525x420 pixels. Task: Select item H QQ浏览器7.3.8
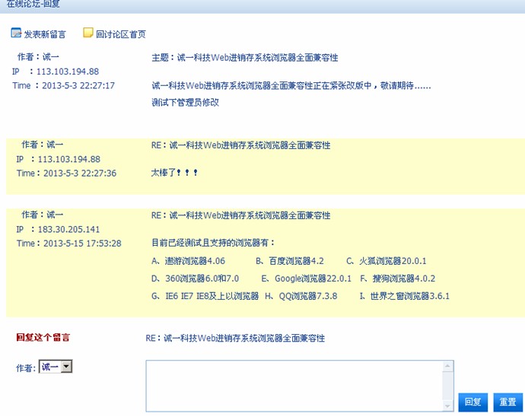[x=301, y=296]
